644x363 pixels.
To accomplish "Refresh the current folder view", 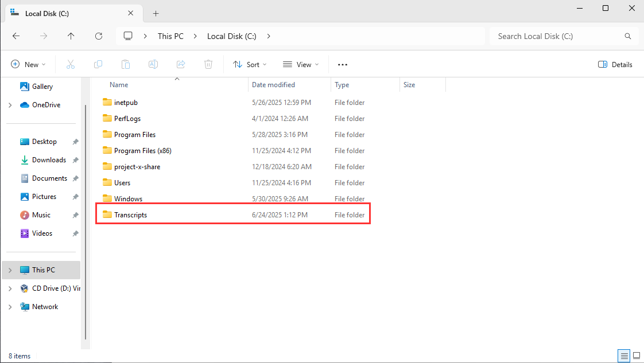I will point(99,36).
